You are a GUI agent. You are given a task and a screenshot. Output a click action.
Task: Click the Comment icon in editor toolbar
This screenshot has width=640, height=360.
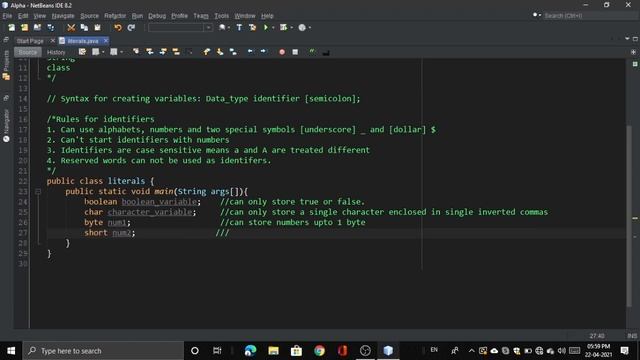point(312,52)
